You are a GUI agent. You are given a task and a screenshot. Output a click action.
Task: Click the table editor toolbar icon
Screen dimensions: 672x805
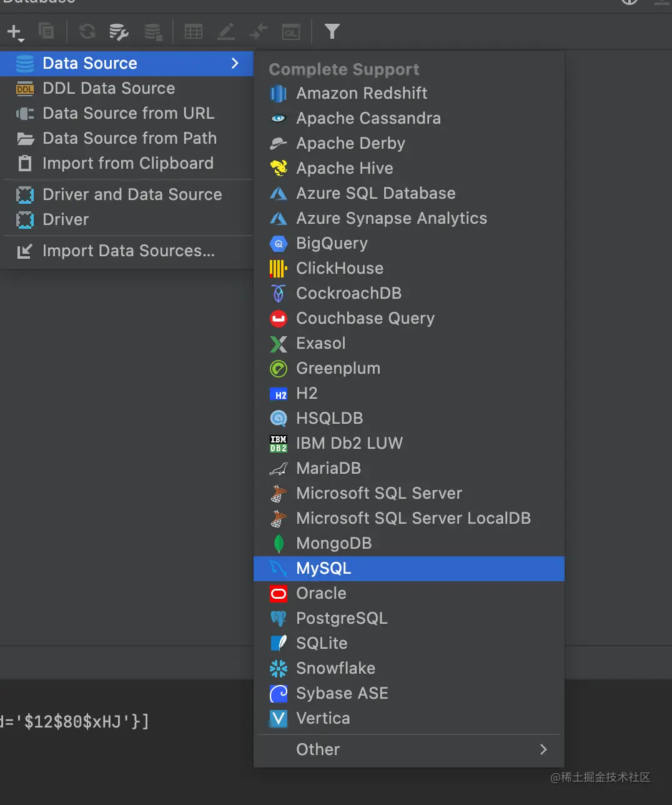194,31
